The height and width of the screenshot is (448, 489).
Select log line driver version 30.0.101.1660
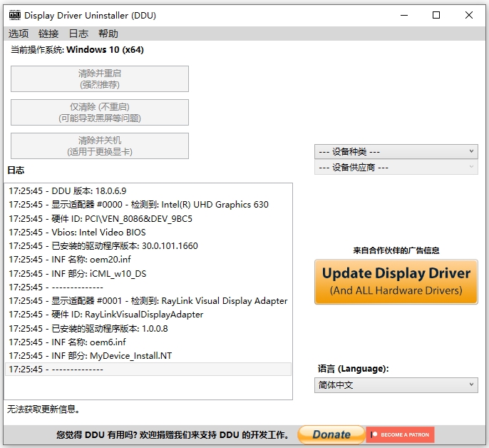148,245
